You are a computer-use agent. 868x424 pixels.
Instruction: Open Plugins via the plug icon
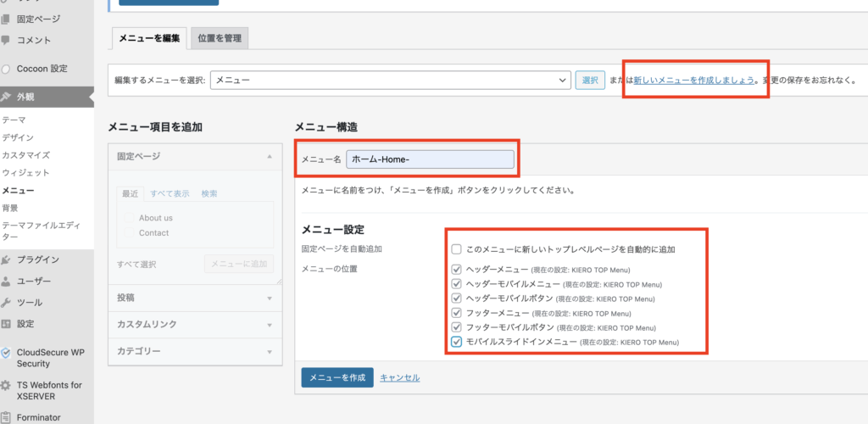7,259
